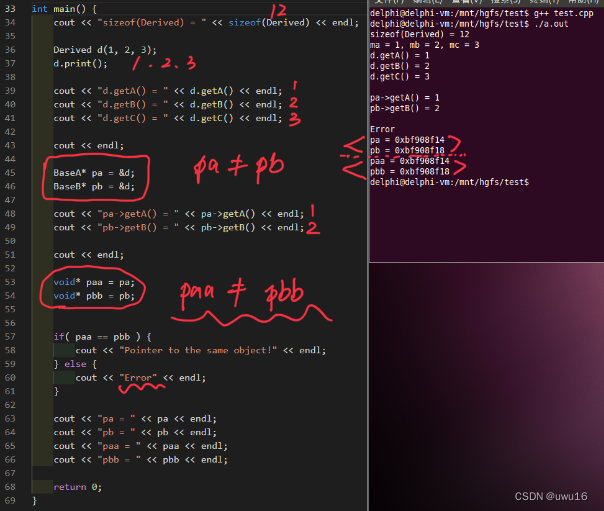Click the 'int main() {' line in the editor
This screenshot has width=604, height=511.
point(64,8)
